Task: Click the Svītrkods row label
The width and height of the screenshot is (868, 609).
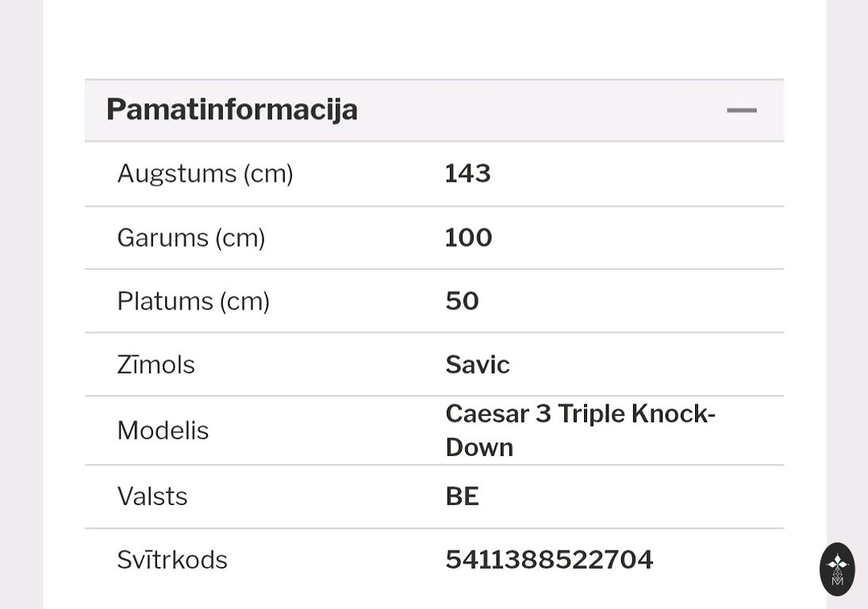Action: tap(172, 560)
